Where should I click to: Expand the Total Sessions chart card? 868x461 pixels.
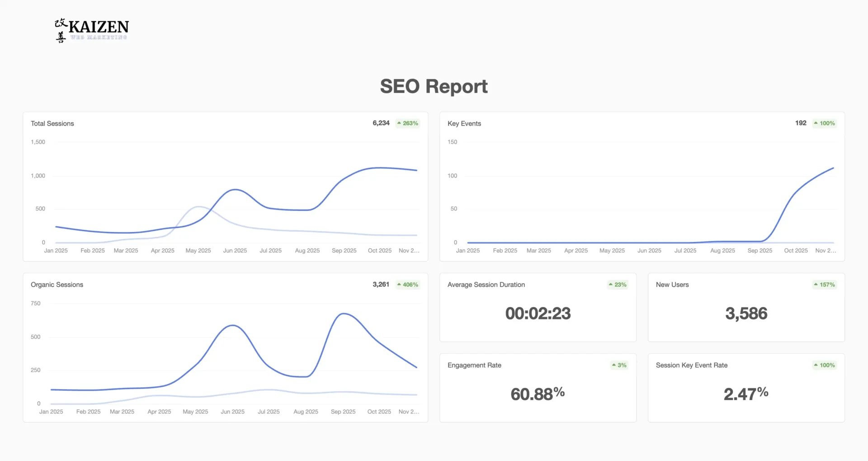click(x=225, y=186)
